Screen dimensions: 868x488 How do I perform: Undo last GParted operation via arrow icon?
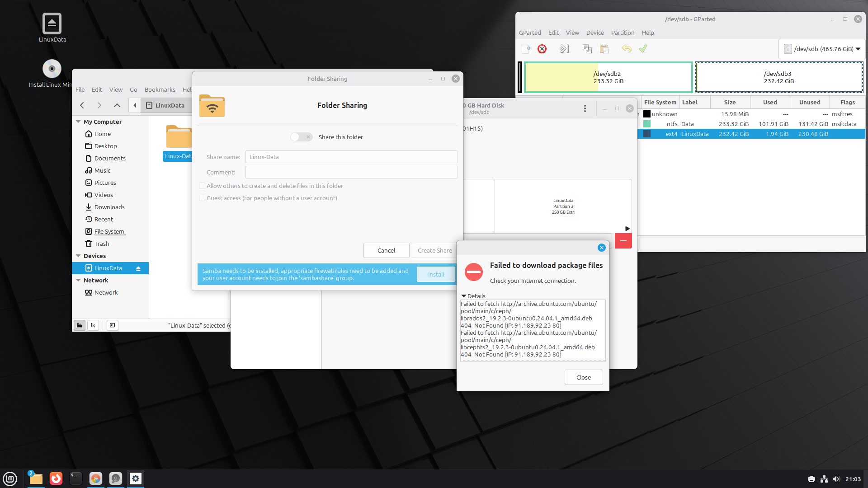point(626,48)
